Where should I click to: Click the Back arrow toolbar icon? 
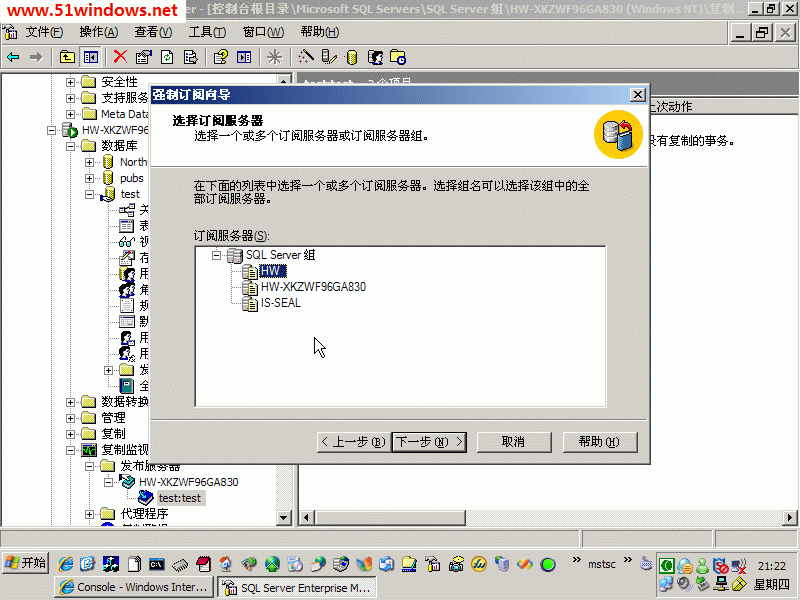click(13, 57)
